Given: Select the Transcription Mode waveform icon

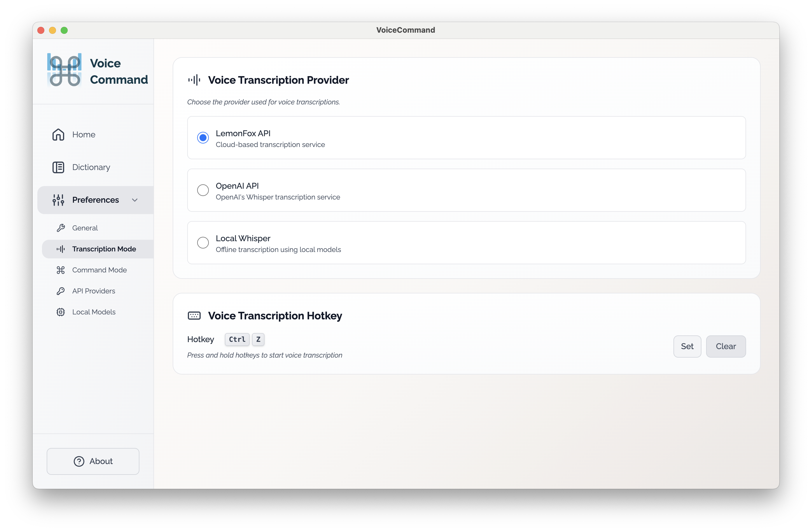Looking at the screenshot, I should (x=61, y=249).
